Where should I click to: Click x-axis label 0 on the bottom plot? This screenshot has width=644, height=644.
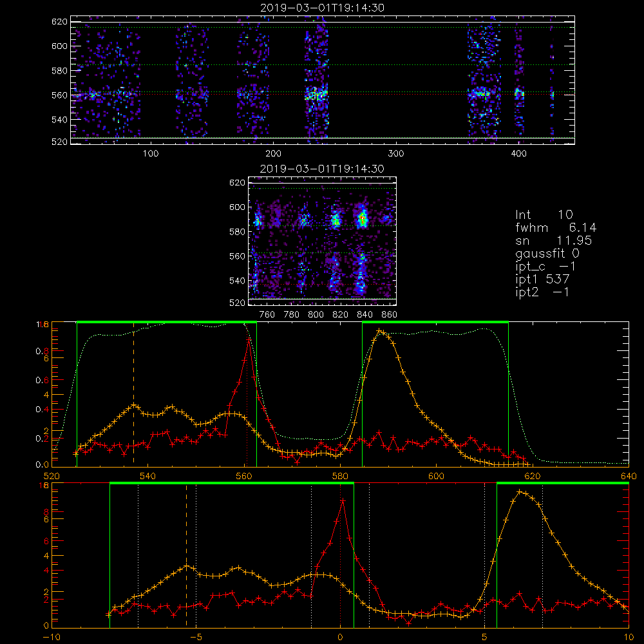coord(340,638)
